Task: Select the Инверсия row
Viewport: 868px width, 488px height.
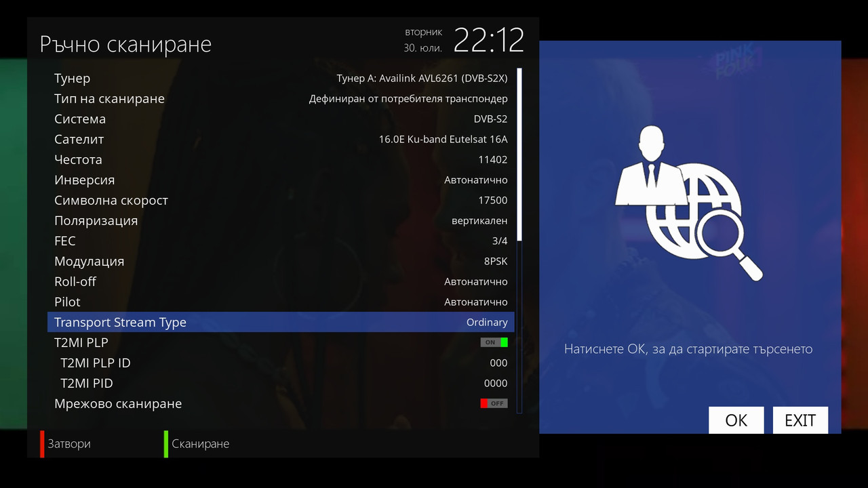Action: point(281,180)
